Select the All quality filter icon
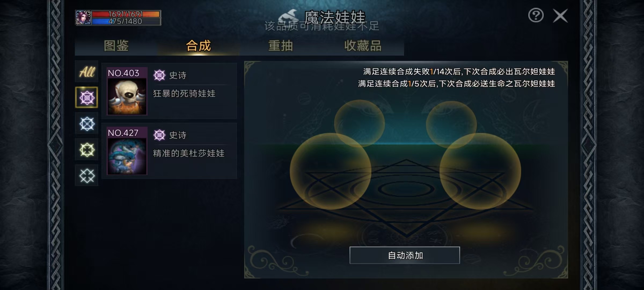Screen dimensions: 644x290 click(x=87, y=71)
